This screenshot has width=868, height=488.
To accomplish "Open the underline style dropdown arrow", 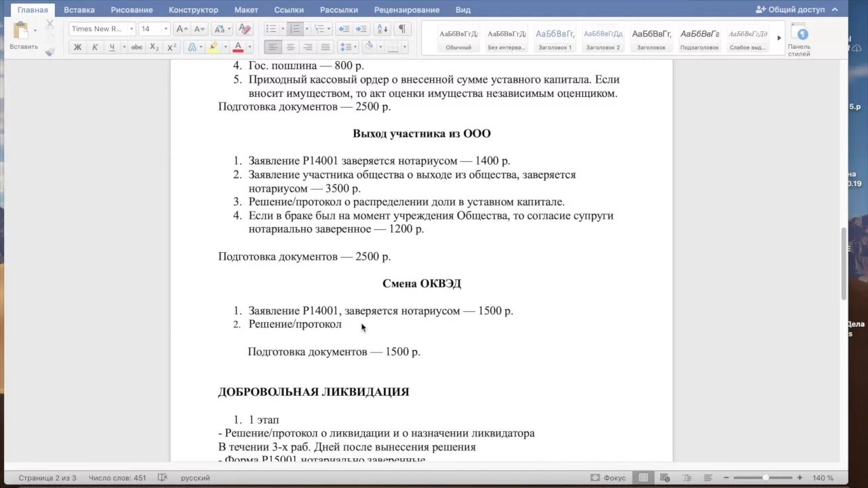I will [124, 47].
